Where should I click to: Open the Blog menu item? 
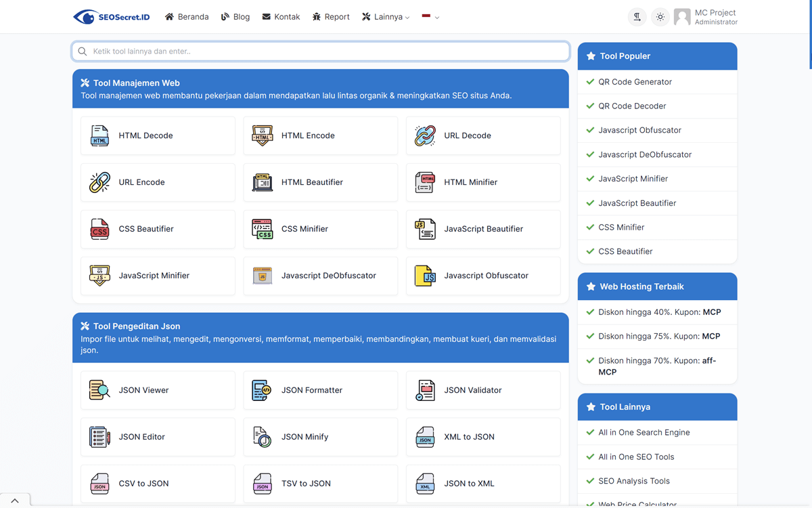click(235, 16)
